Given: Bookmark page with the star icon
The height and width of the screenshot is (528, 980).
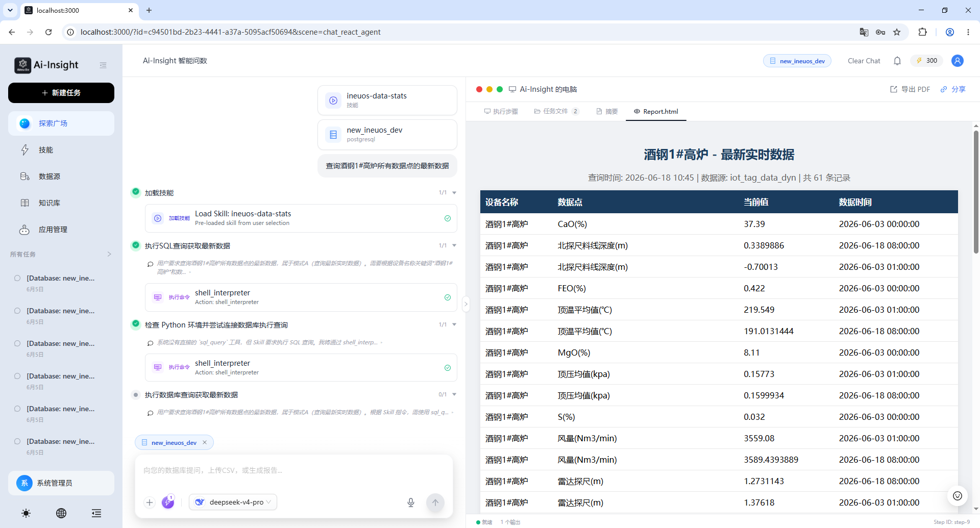Looking at the screenshot, I should tap(897, 32).
